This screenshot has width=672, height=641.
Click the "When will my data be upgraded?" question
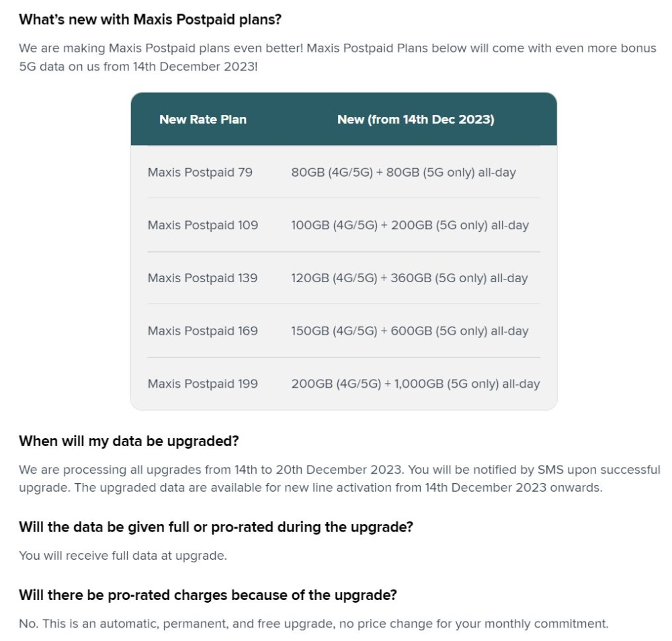129,441
